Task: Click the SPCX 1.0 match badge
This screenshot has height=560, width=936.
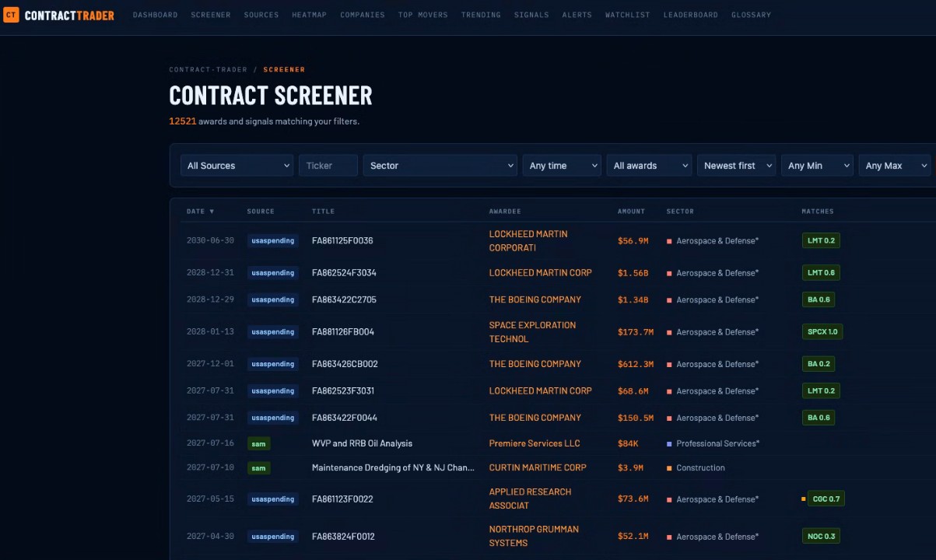Action: tap(822, 332)
